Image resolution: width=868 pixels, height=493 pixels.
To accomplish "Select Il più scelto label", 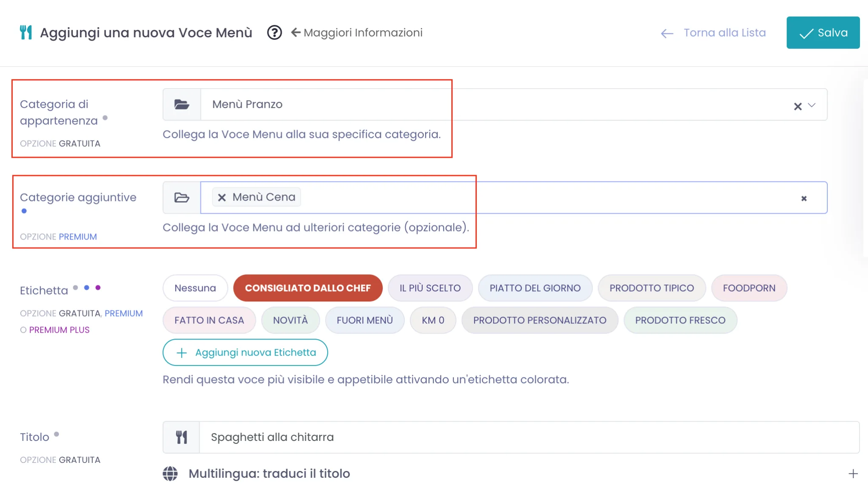I will tap(430, 288).
